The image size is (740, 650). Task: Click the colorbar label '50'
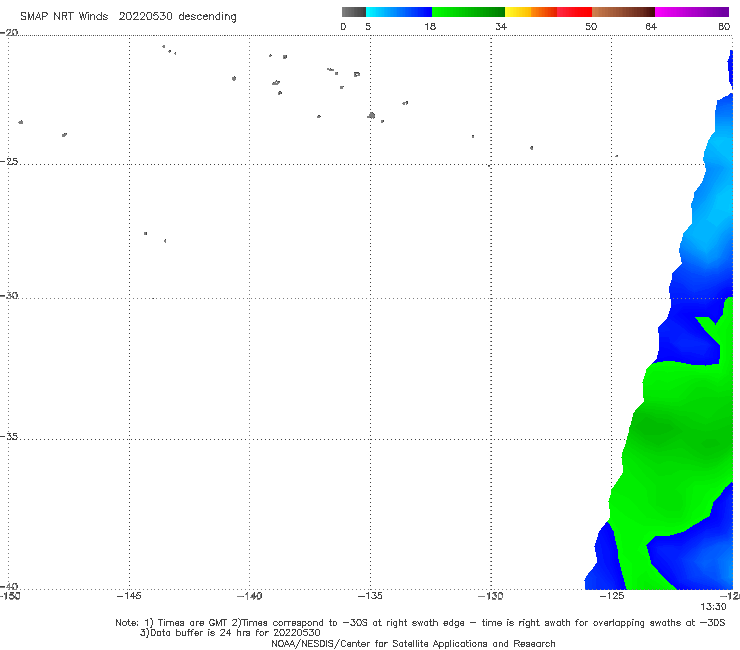[591, 26]
